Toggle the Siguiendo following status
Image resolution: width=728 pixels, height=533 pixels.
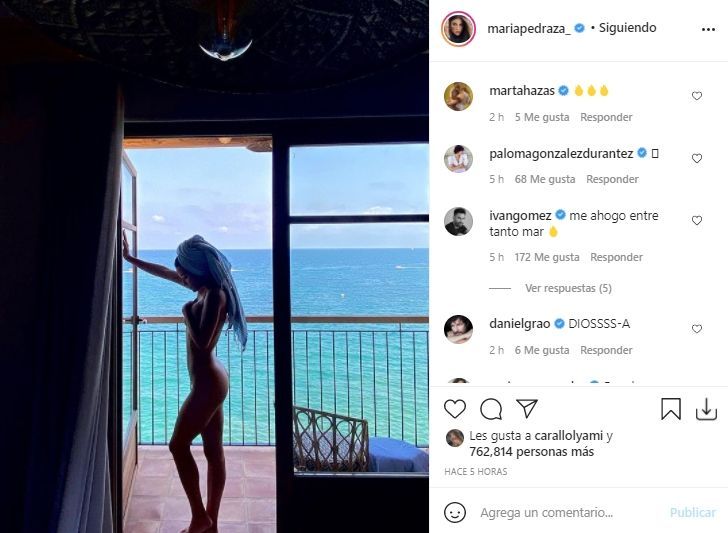pyautogui.click(x=627, y=28)
